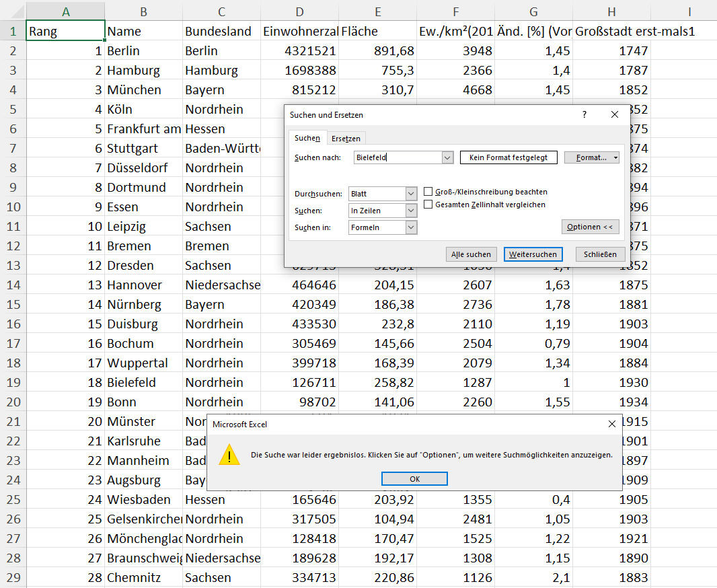This screenshot has width=717, height=588.
Task: Click the Schließen button
Action: tap(600, 254)
